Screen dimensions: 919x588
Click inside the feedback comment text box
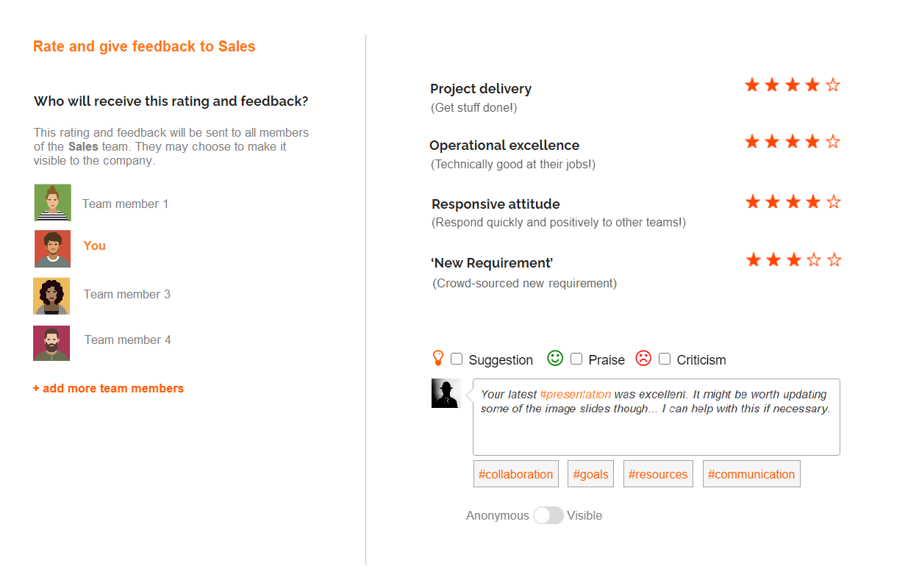[x=657, y=417]
